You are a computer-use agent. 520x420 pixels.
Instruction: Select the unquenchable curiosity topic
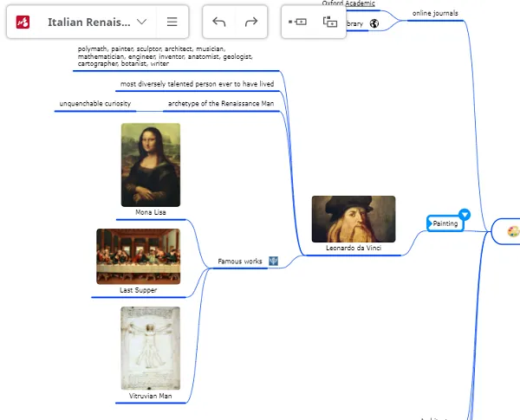point(95,103)
